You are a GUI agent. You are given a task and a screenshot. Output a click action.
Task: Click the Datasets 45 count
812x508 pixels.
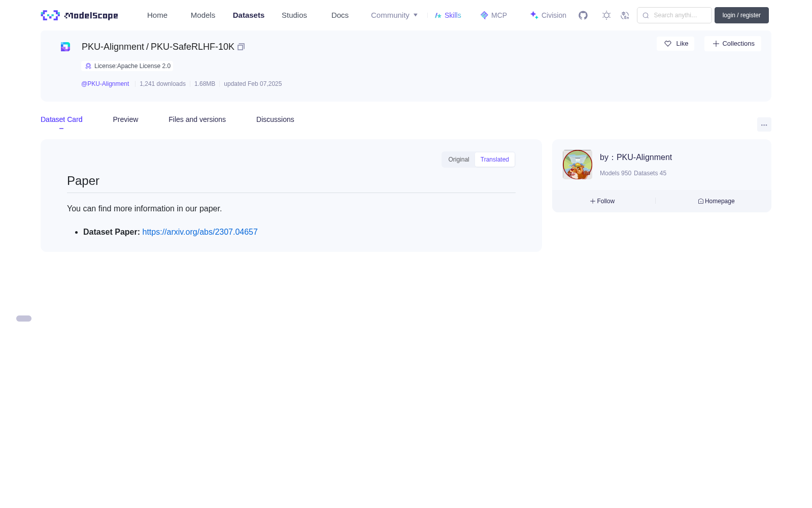(650, 173)
